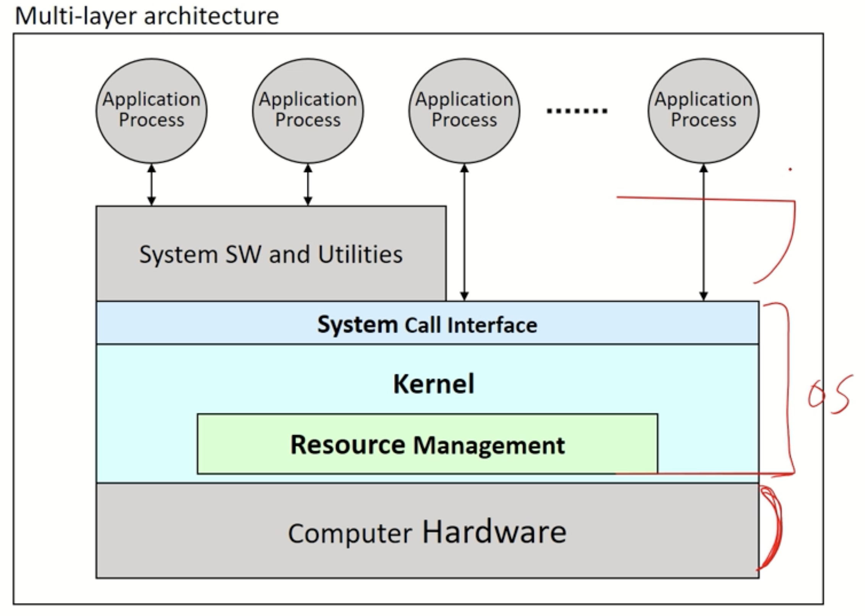Click the word Hardware in bottom layer
865x616 pixels.
[x=494, y=532]
